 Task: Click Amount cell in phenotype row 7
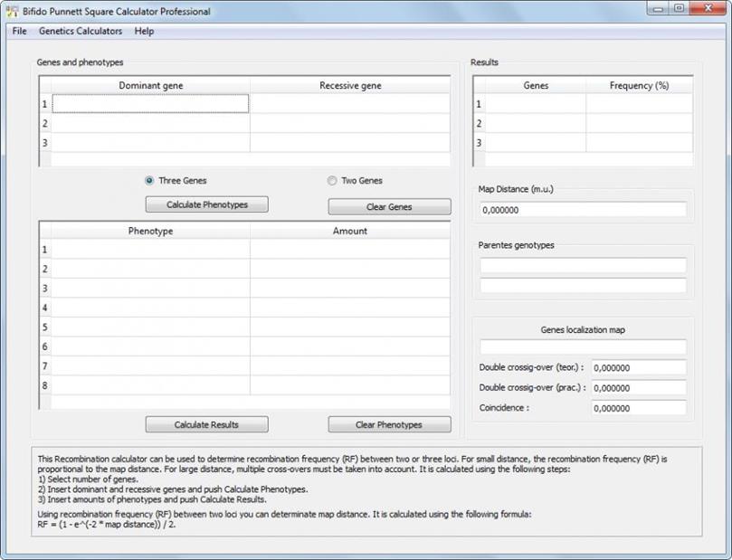click(x=350, y=365)
